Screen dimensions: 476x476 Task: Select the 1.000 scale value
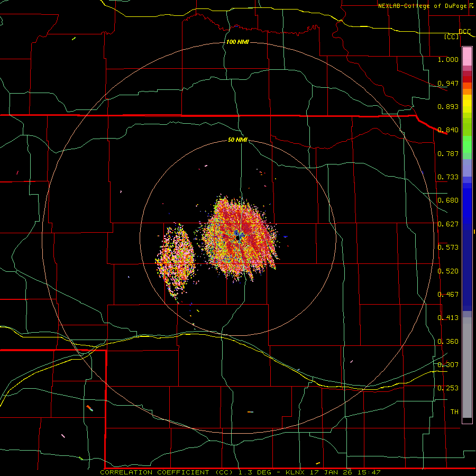tap(448, 59)
